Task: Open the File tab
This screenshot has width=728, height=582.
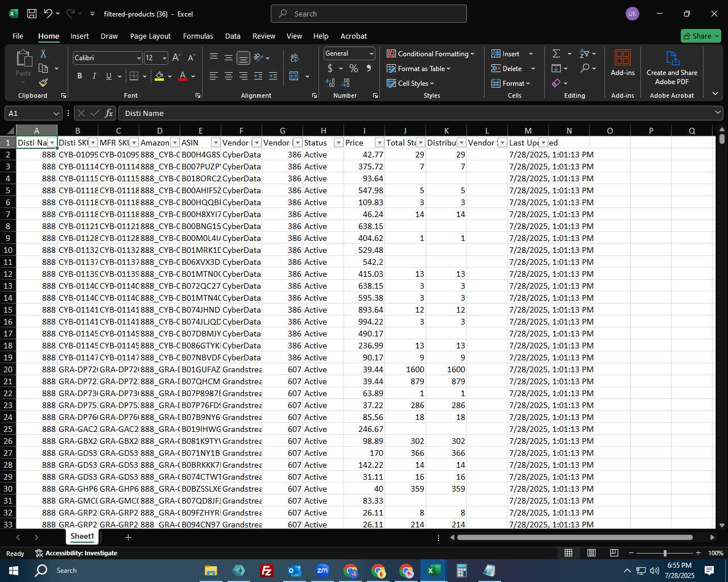Action: (18, 36)
